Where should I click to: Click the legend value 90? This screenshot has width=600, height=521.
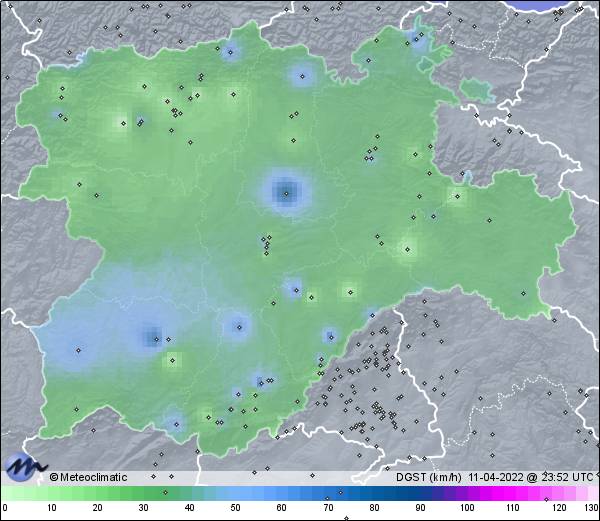click(x=420, y=508)
